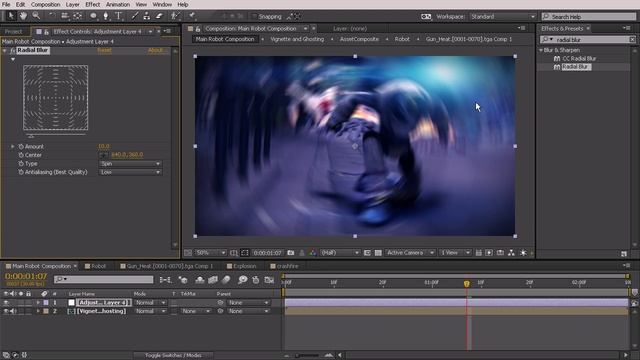Open Mode dropdown for Vignette Ghosting layer
This screenshot has width=640, height=360.
[150, 311]
